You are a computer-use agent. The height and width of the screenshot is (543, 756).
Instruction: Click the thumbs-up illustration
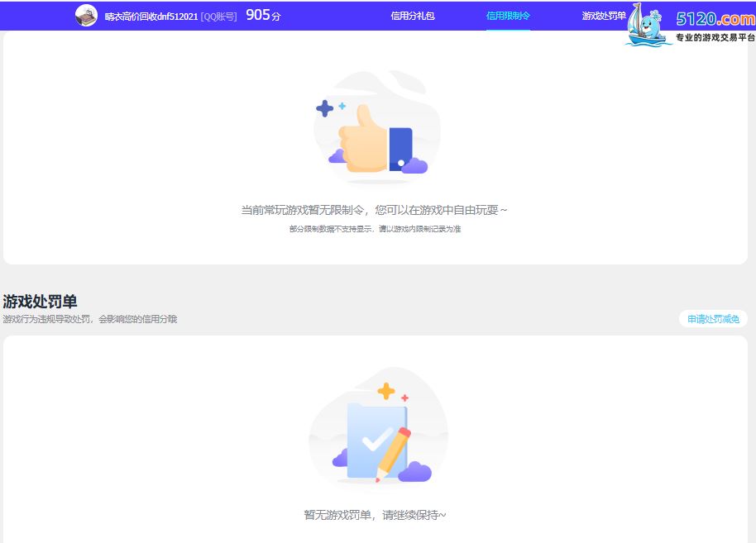coord(377,126)
